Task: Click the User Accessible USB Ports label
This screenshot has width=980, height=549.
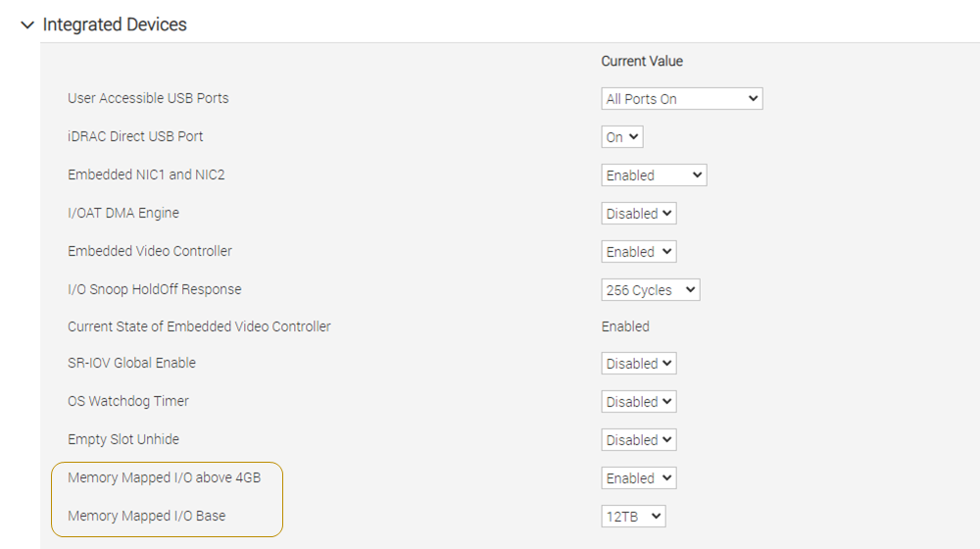Action: click(148, 98)
